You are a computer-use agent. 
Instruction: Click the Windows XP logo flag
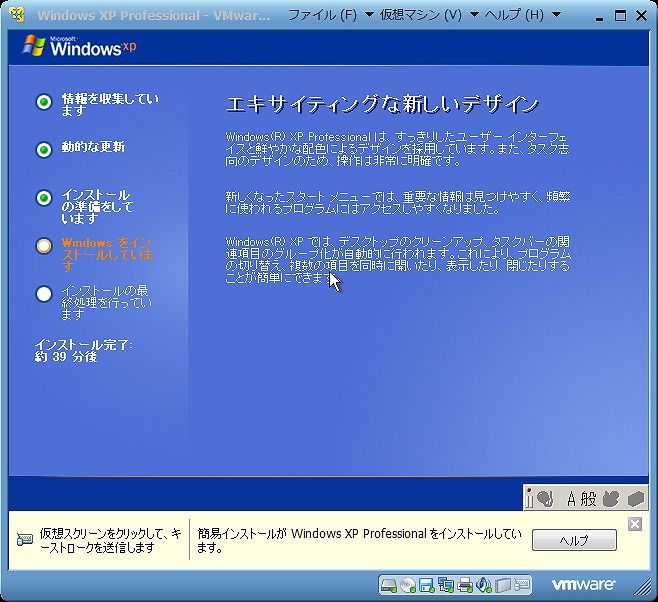[x=34, y=45]
